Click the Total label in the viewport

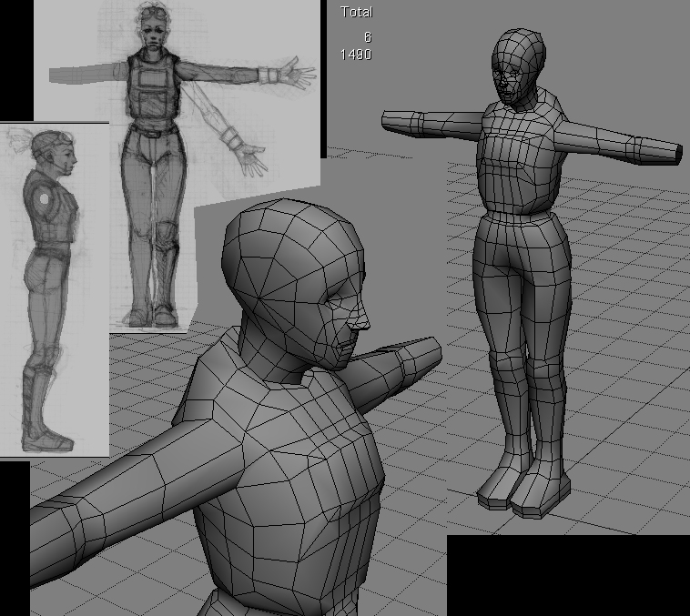tap(356, 12)
